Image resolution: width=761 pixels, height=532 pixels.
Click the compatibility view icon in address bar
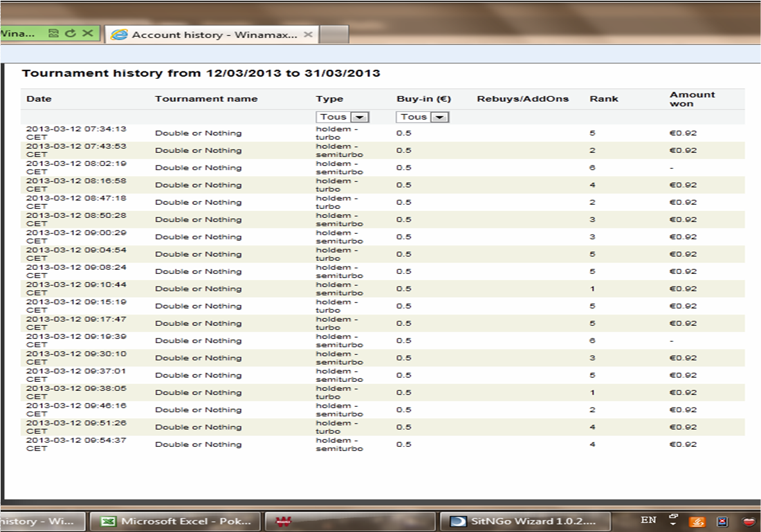[54, 33]
